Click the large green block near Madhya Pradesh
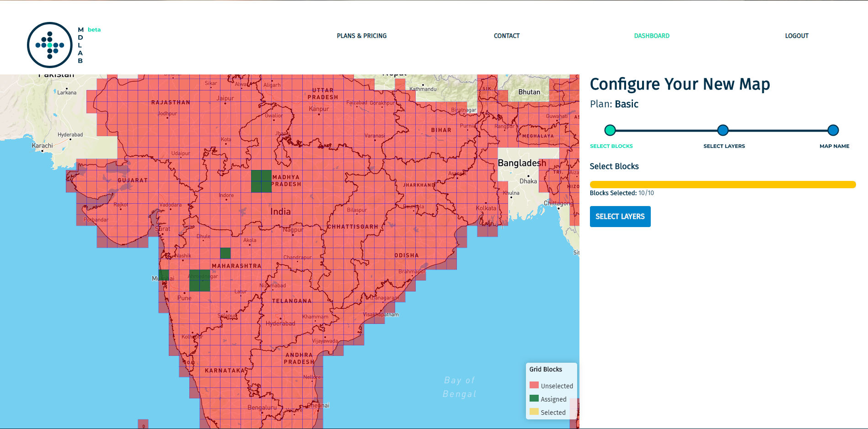Viewport: 868px width, 429px height. coord(261,181)
